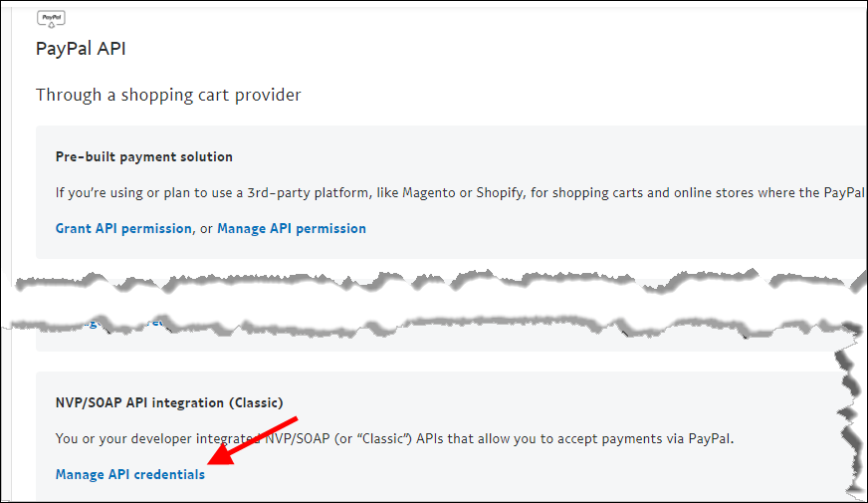Click the PayPal API page heading
This screenshot has width=868, height=503.
[81, 49]
